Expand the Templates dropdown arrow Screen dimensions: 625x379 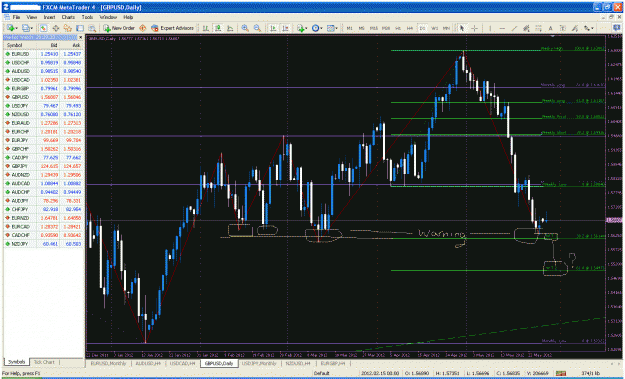pos(336,28)
